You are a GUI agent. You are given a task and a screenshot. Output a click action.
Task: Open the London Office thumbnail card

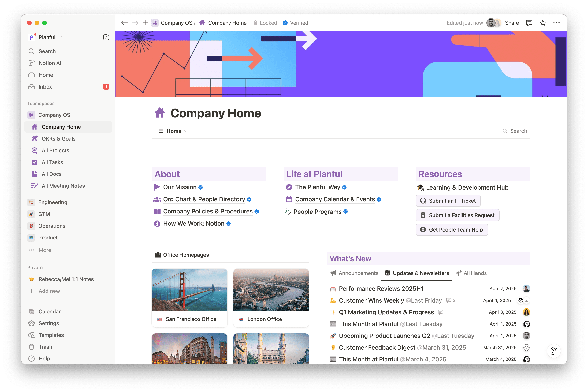tap(271, 297)
